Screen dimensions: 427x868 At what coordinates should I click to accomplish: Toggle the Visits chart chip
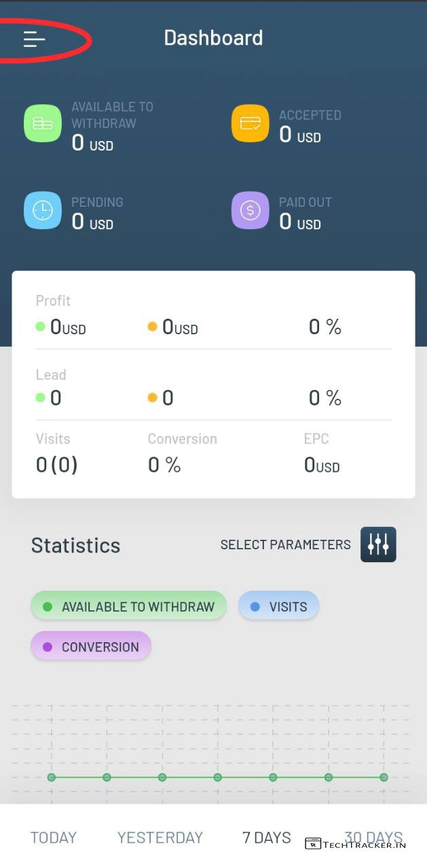278,607
